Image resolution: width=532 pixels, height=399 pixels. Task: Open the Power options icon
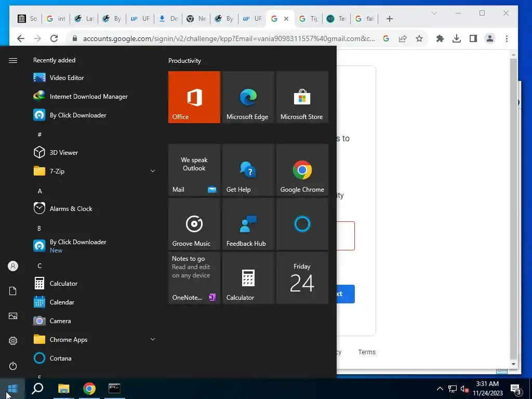[13, 366]
